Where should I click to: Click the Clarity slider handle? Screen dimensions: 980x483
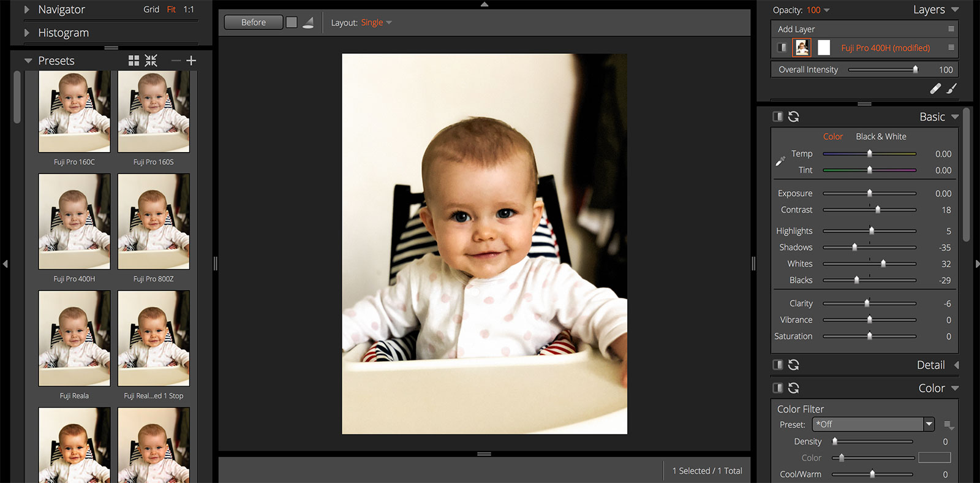pos(867,303)
